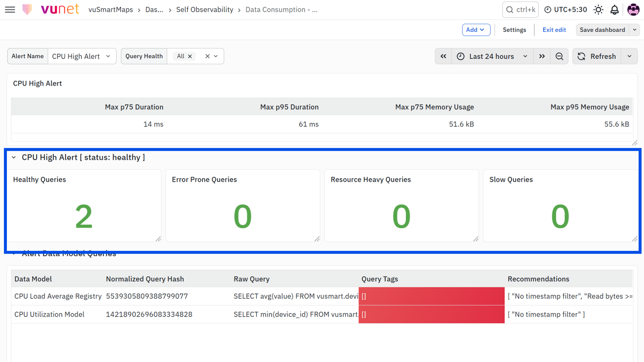Viewport: 644px width, 362px height.
Task: Open the hamburger navigation menu
Action: (x=10, y=10)
